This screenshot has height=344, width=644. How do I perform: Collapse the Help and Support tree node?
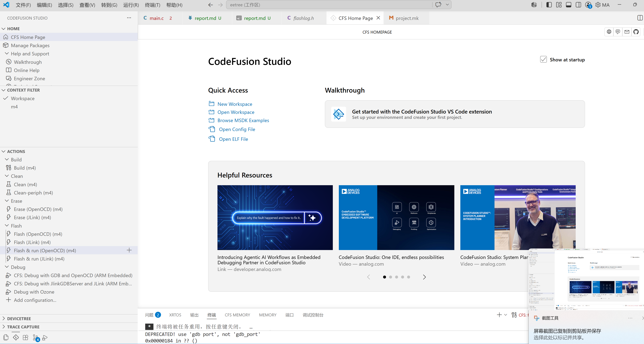click(7, 54)
